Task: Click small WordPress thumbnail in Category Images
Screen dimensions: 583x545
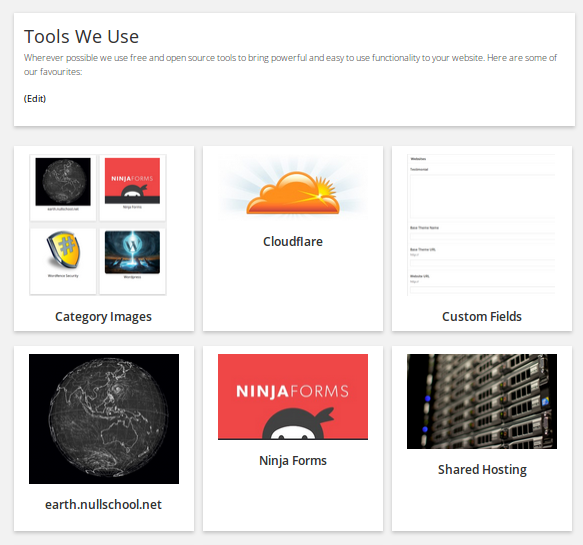Action: [132, 252]
